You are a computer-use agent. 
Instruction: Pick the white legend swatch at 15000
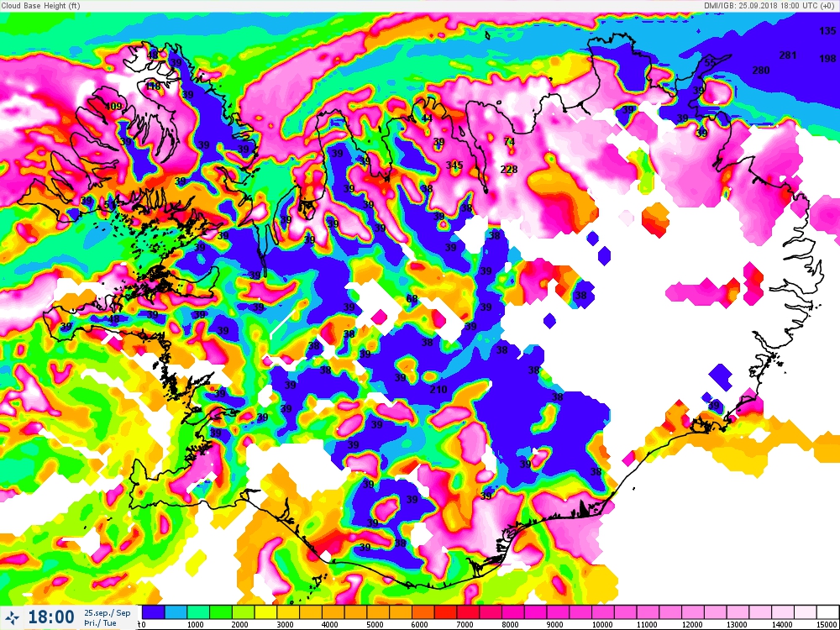827,612
